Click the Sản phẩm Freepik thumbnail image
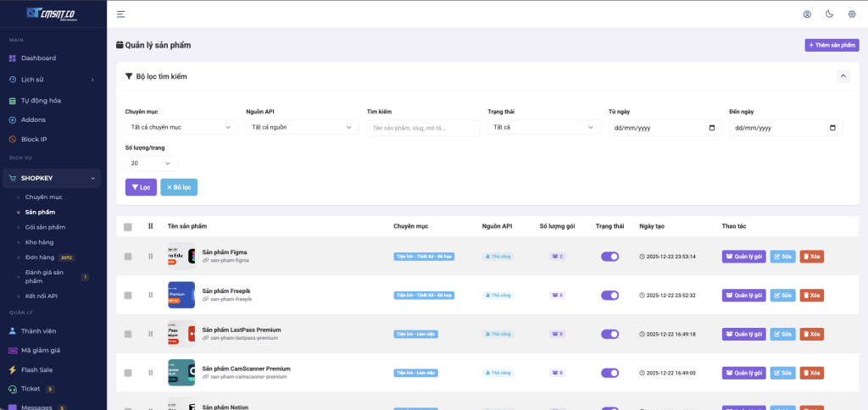This screenshot has width=868, height=410. (181, 295)
